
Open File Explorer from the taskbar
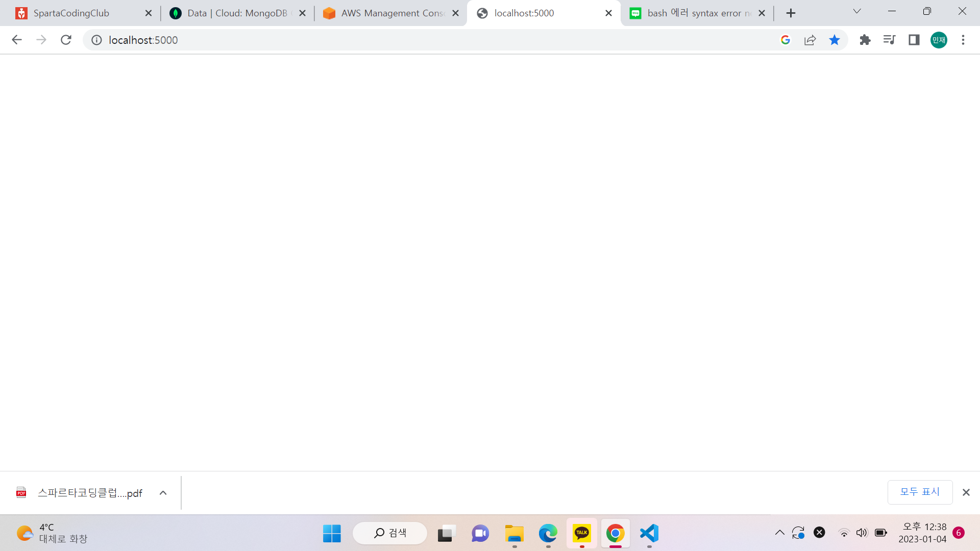coord(514,534)
